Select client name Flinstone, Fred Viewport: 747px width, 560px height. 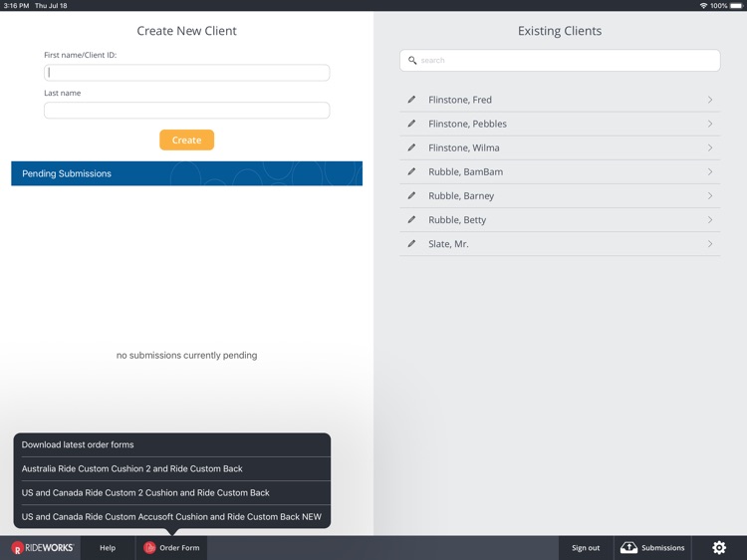click(x=460, y=100)
